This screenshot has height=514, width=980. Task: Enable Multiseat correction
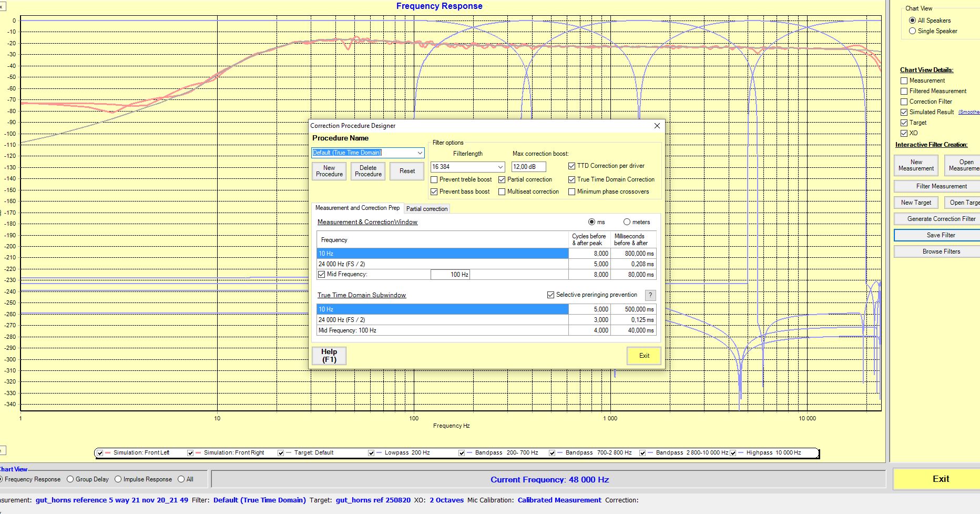502,192
